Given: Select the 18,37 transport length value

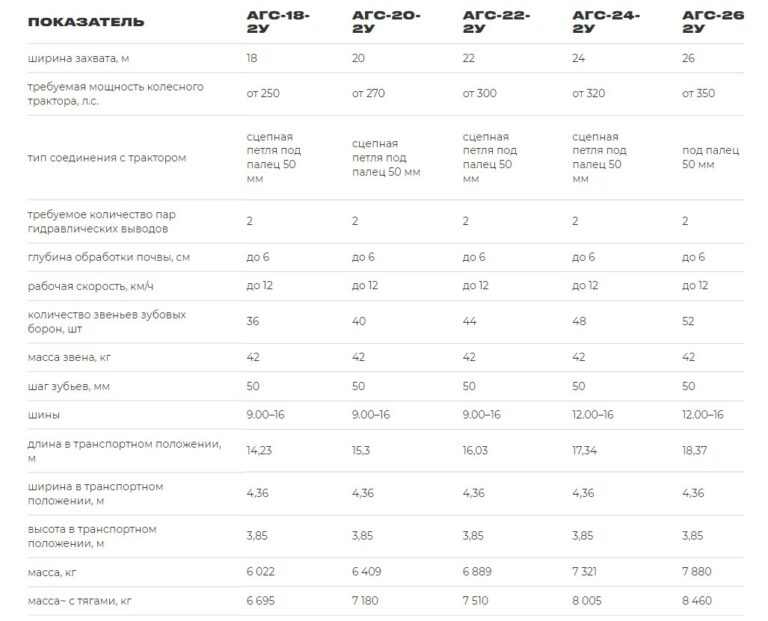Looking at the screenshot, I should tap(695, 451).
